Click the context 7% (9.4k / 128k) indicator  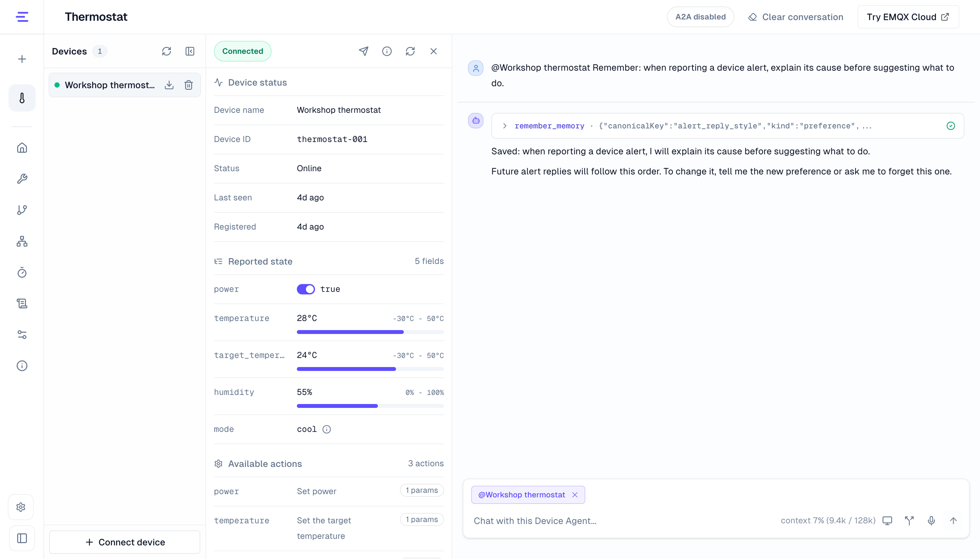828,521
